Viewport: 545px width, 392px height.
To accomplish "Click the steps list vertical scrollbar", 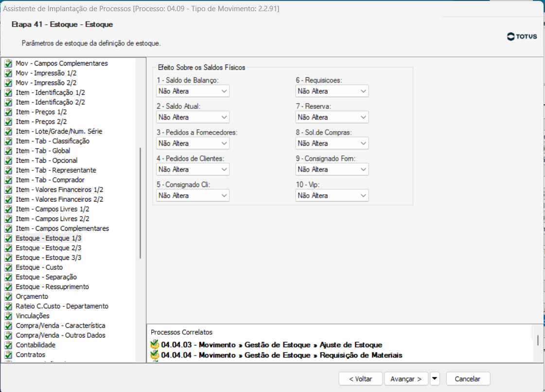I will (141, 203).
